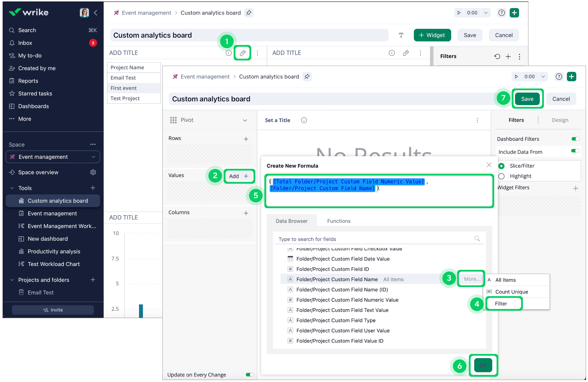
Task: Click the green Save button
Action: [x=527, y=99]
